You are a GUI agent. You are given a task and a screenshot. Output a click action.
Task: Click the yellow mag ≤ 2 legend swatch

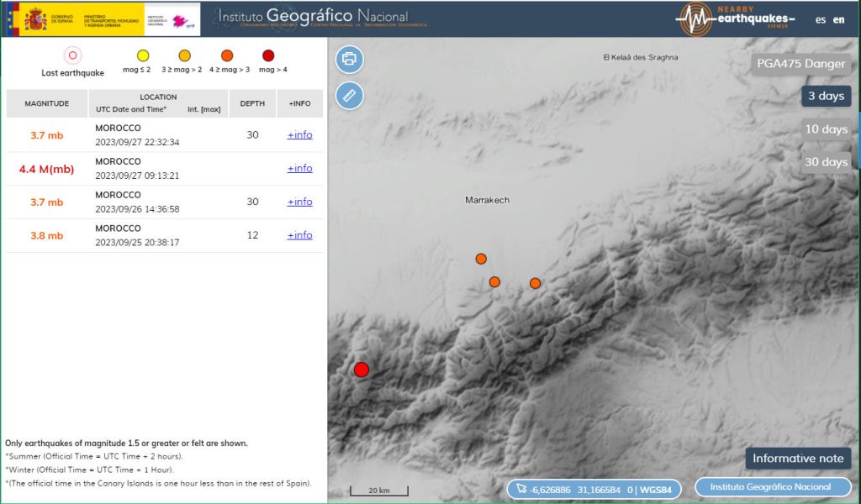[142, 56]
